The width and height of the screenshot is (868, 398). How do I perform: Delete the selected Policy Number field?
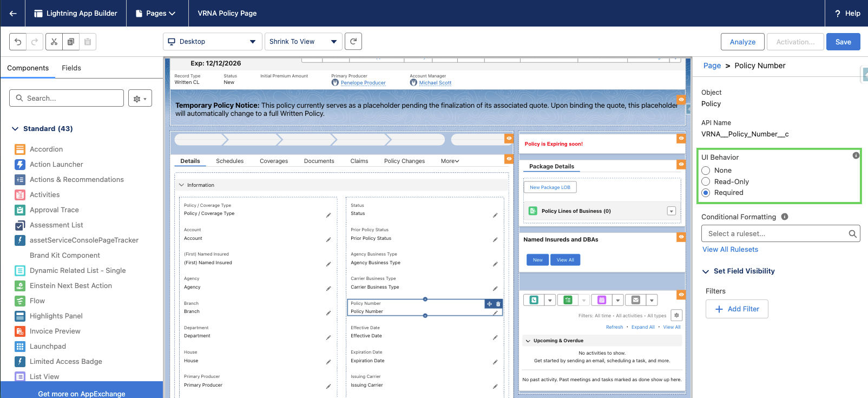[x=498, y=304]
